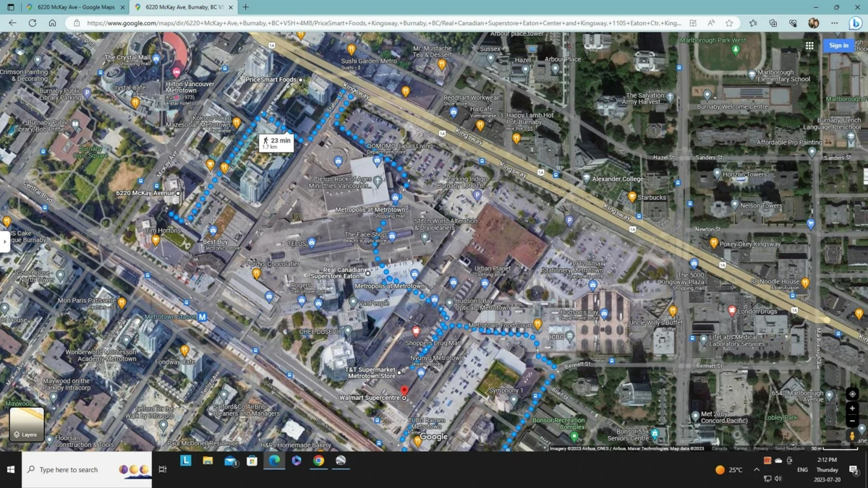Open the notification center

tap(854, 470)
